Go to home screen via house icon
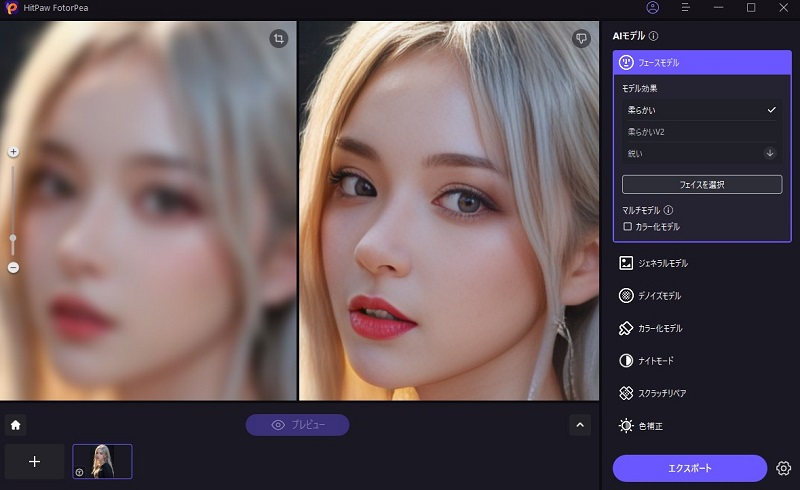800x490 pixels. tap(15, 425)
